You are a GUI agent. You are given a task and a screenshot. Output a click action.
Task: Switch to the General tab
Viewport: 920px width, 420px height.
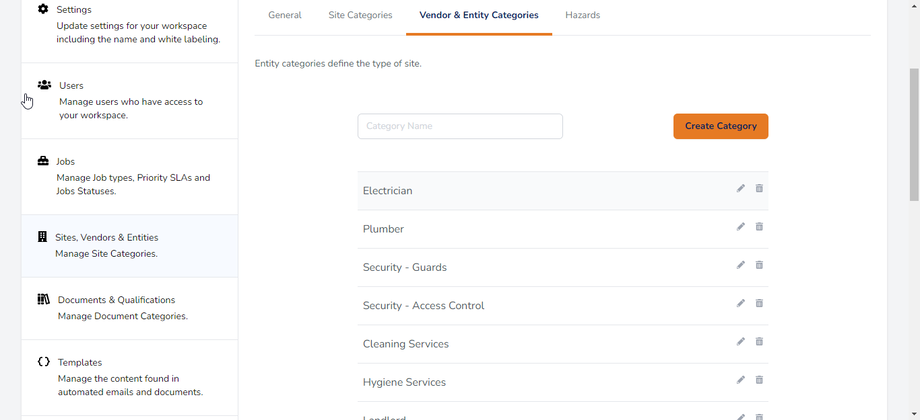click(285, 16)
